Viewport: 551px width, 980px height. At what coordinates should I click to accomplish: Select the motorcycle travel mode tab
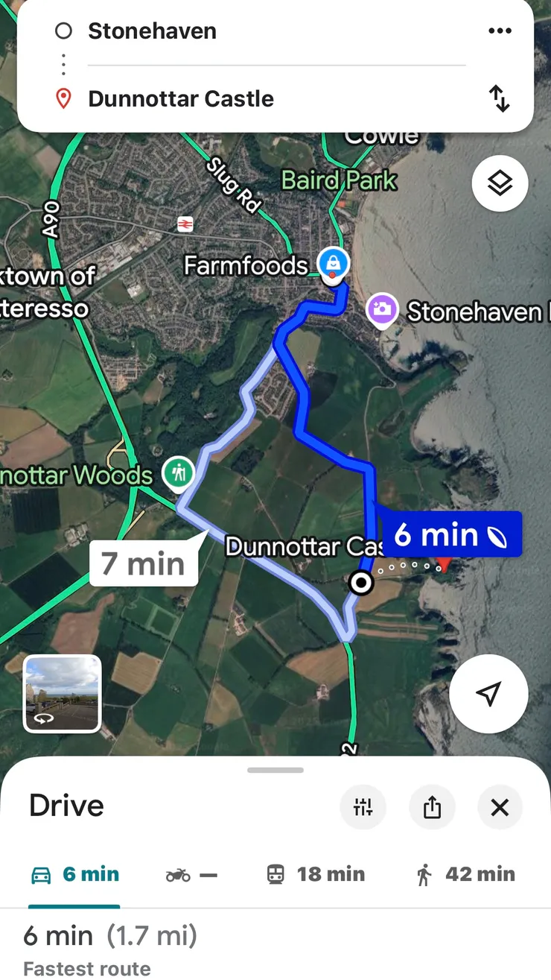pos(191,874)
